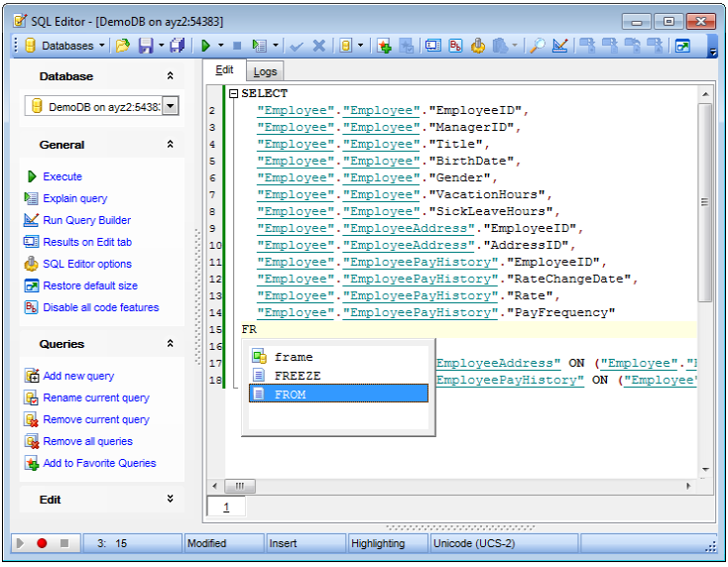Screen dimensions: 728x567
Task: Click the SQL Editor options toolbar icon
Action: [x=478, y=46]
